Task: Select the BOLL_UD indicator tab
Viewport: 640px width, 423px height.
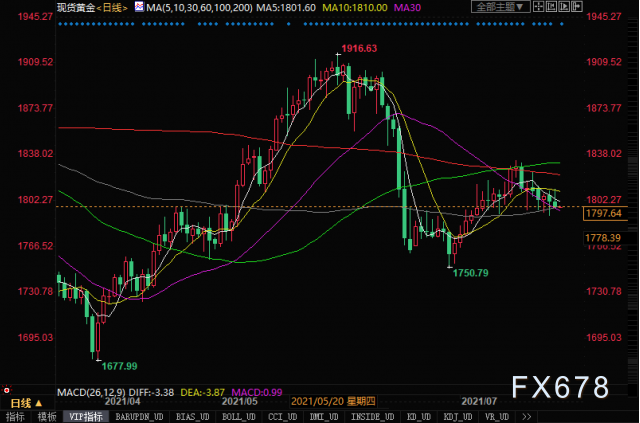Action: pyautogui.click(x=239, y=417)
